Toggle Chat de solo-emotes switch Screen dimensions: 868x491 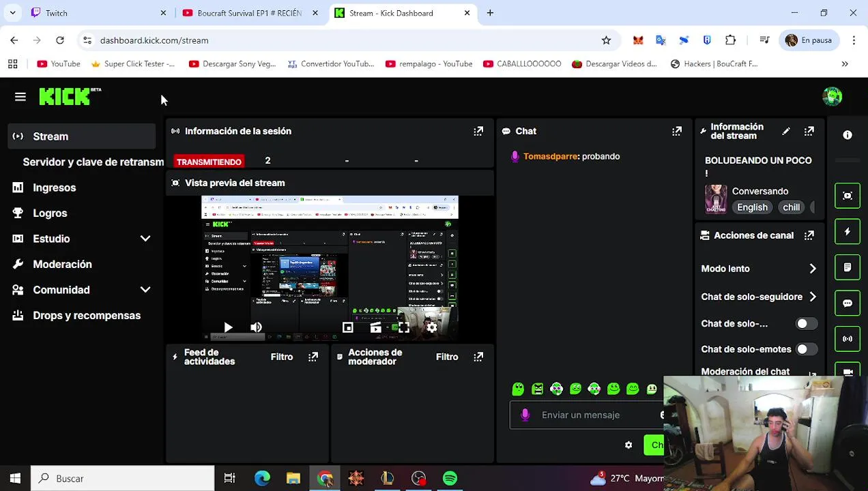(806, 349)
